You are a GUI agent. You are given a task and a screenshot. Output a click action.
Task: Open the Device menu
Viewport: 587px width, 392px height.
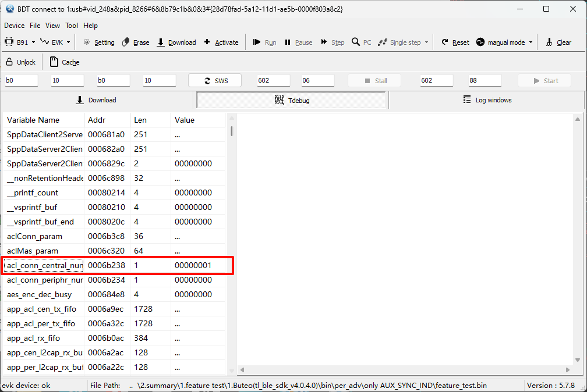14,25
